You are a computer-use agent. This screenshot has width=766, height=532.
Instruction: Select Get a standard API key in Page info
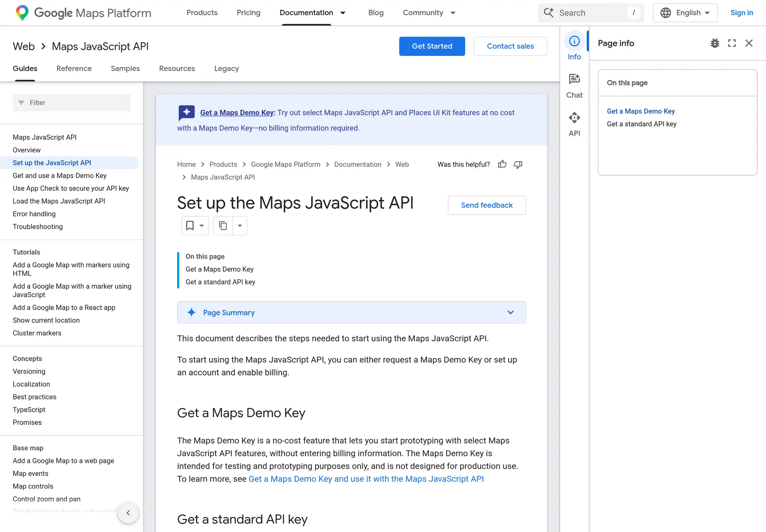click(x=642, y=124)
